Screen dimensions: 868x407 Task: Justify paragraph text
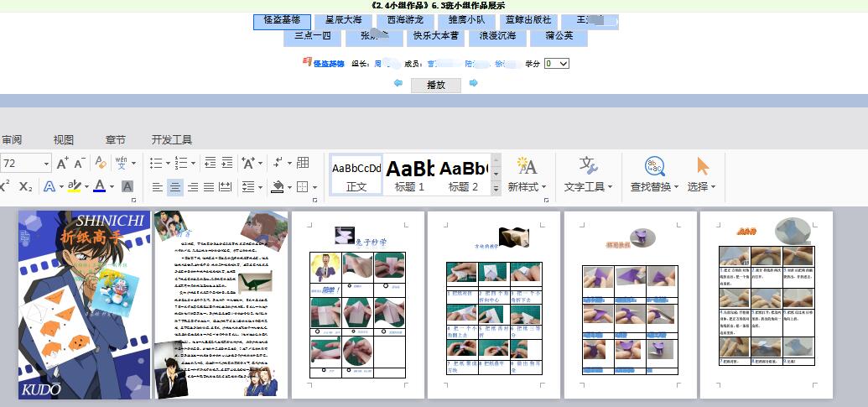tap(209, 187)
